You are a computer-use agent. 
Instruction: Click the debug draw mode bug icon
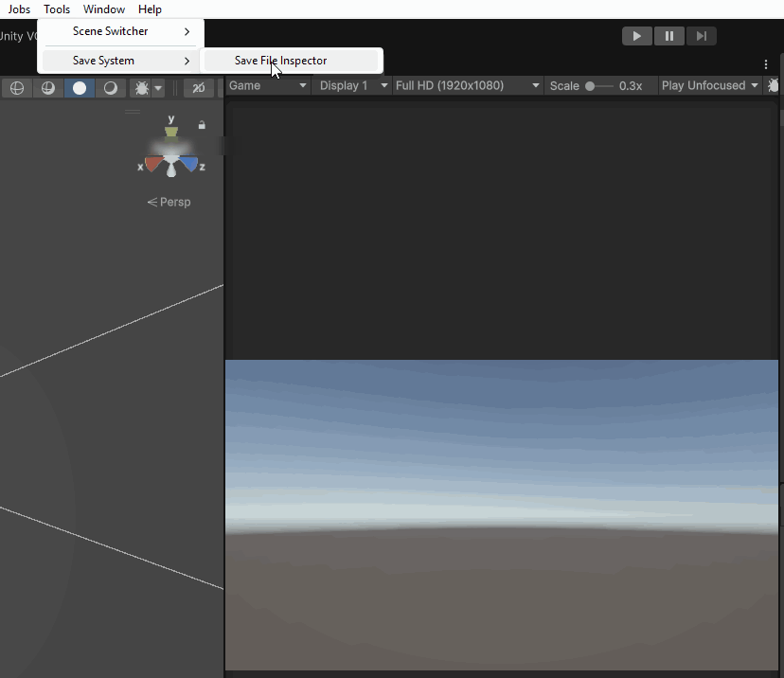tap(141, 88)
